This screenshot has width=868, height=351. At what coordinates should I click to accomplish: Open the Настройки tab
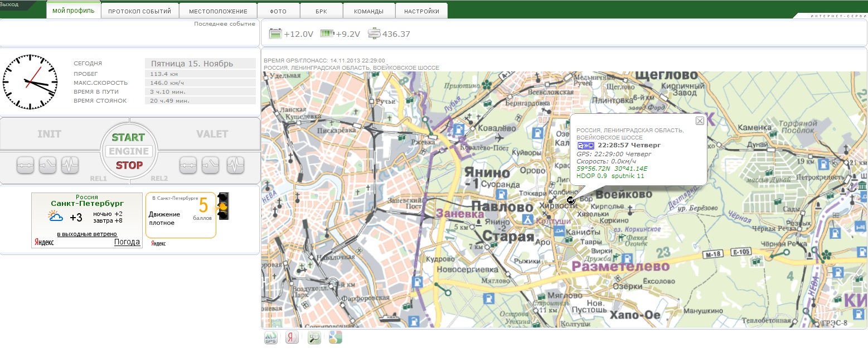(x=421, y=11)
